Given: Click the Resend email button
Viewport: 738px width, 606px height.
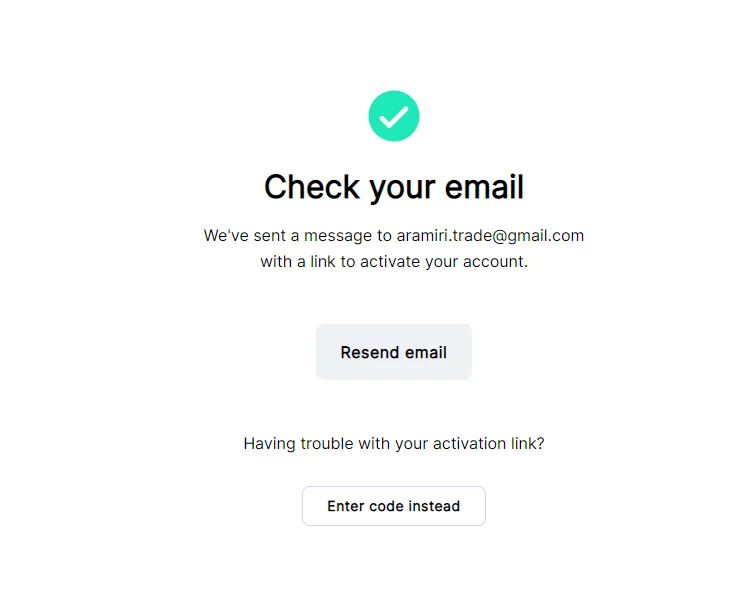Looking at the screenshot, I should click(394, 352).
